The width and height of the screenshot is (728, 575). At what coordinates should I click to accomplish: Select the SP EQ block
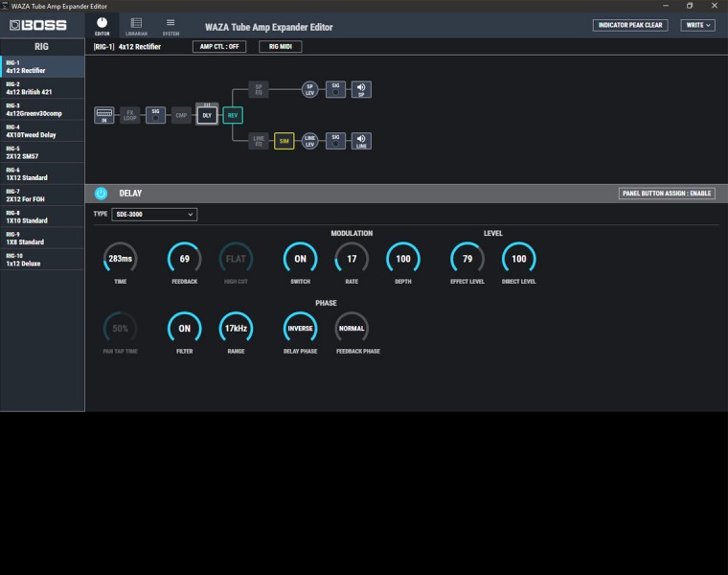coord(259,89)
